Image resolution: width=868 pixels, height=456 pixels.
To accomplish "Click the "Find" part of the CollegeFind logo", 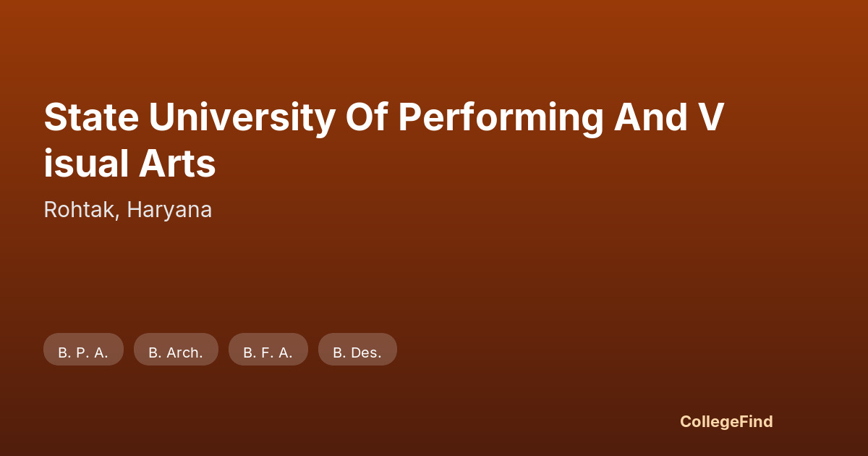I will point(756,421).
